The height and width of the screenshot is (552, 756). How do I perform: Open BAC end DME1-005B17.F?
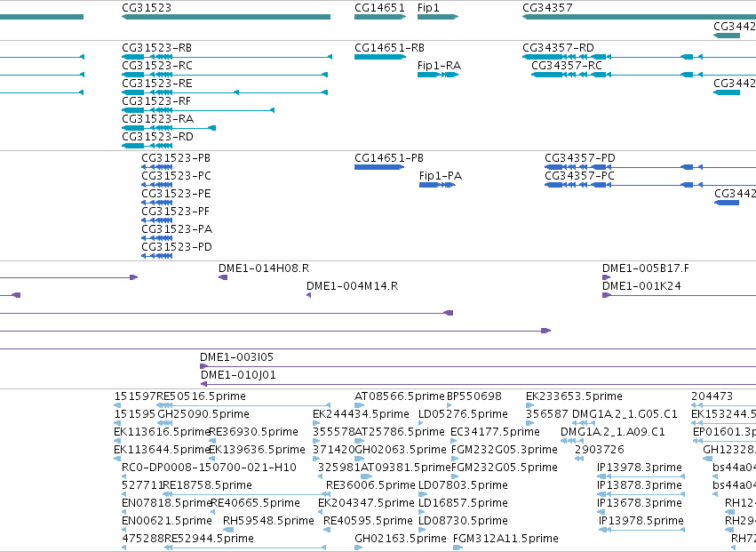(646, 268)
